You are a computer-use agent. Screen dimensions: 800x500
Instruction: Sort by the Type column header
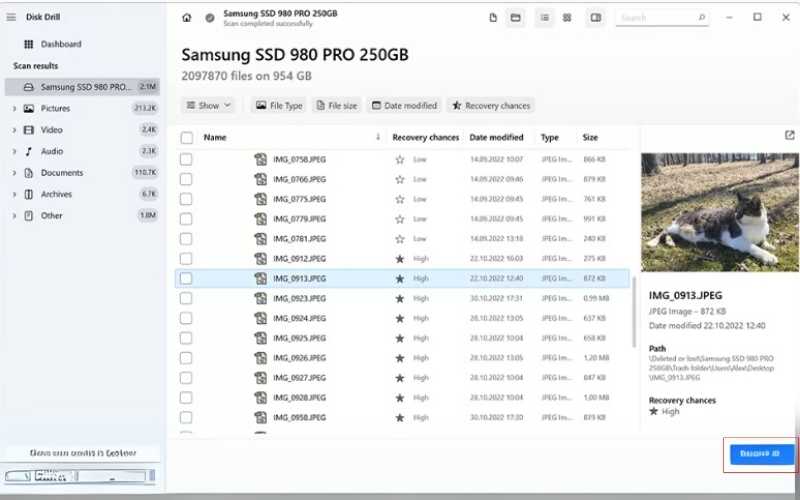(x=549, y=137)
